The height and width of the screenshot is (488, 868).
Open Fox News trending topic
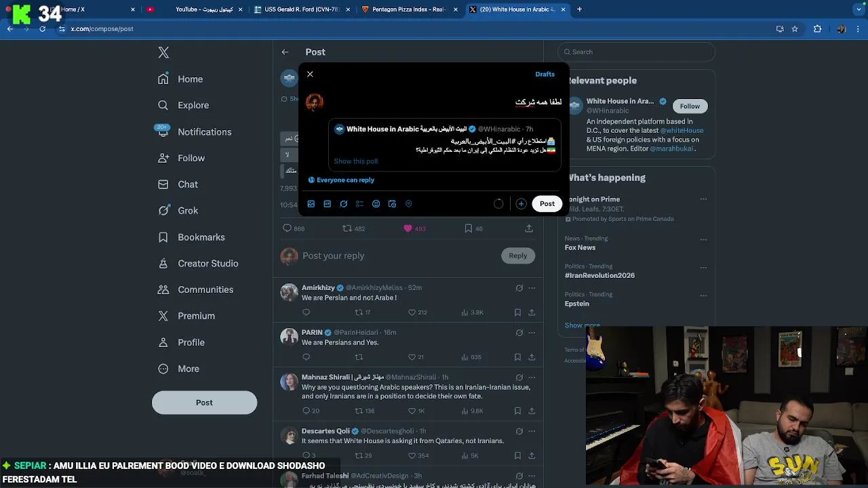click(580, 248)
